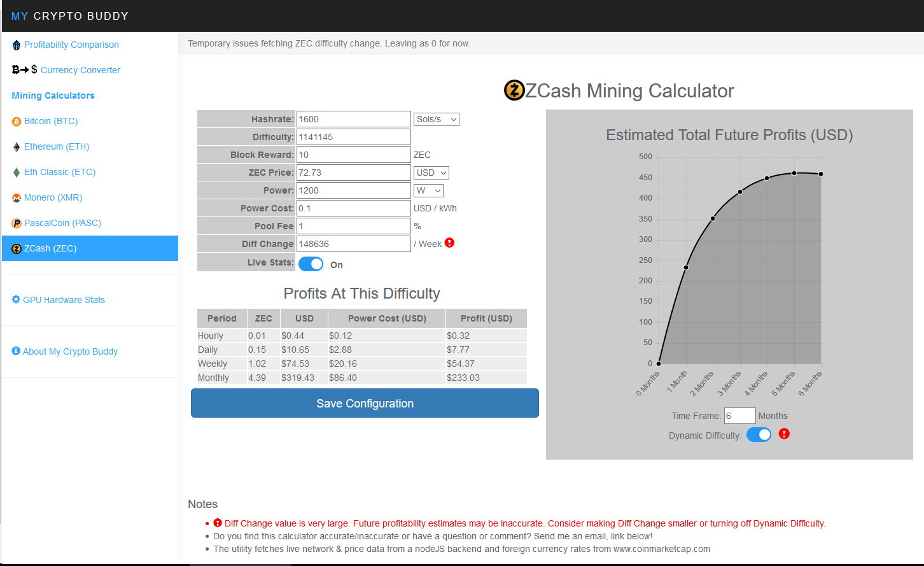Click the Weekly profit value $54.37
924x566 pixels.
tap(461, 364)
